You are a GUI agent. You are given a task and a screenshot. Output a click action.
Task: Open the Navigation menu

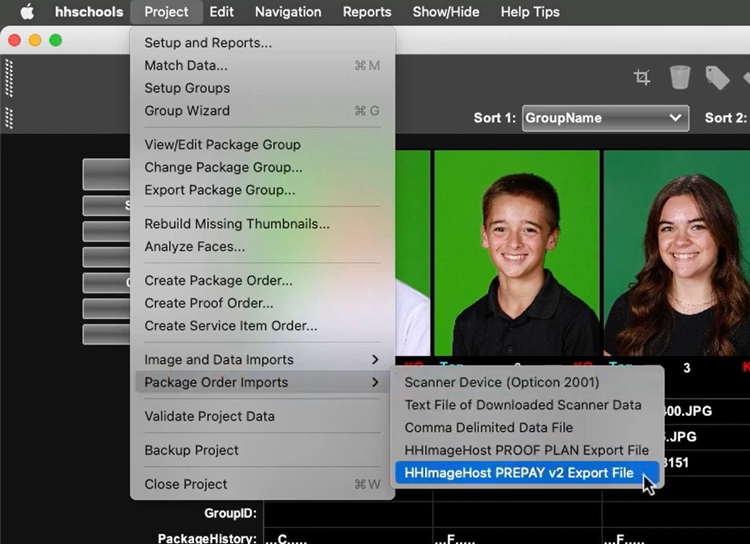point(288,11)
